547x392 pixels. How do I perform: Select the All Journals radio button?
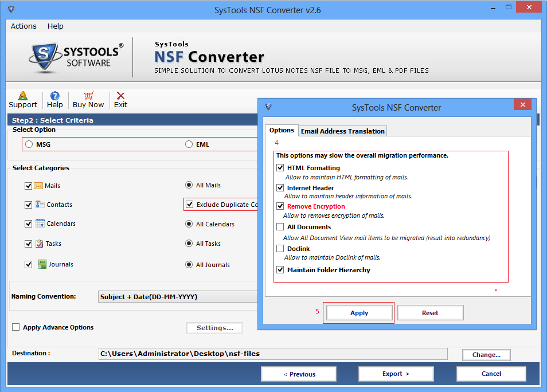tap(189, 265)
